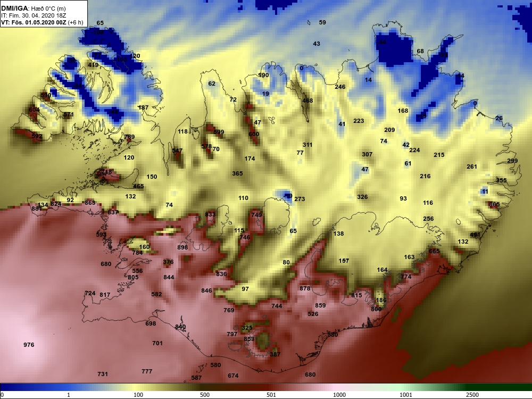Click the map value '846'
Viewport: 532px width, 399px height.
tap(206, 290)
